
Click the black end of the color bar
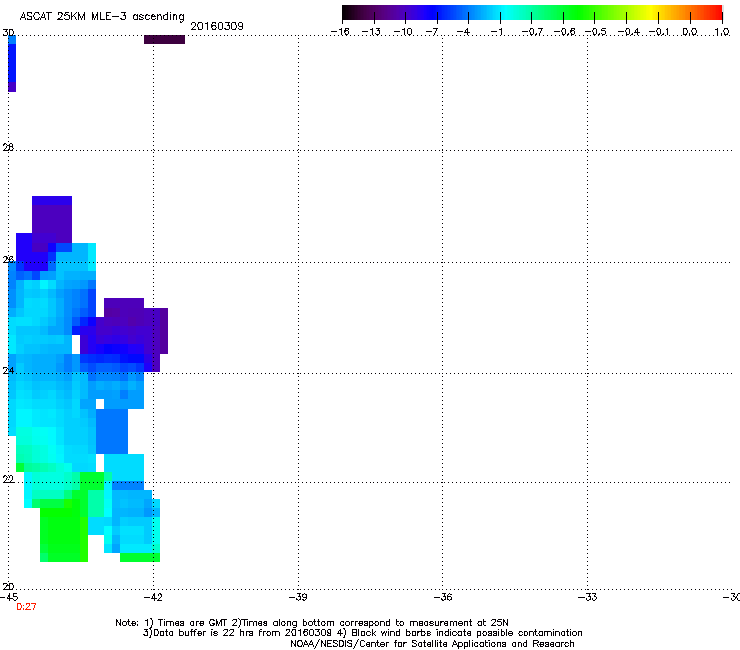click(352, 13)
